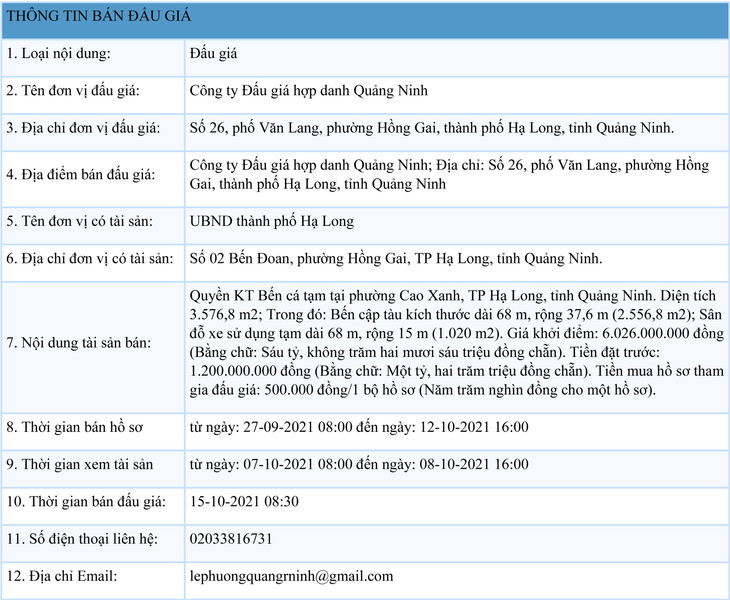Click the 'Số 02 Bến Đoan' address value
730x600 pixels.
pos(395,258)
